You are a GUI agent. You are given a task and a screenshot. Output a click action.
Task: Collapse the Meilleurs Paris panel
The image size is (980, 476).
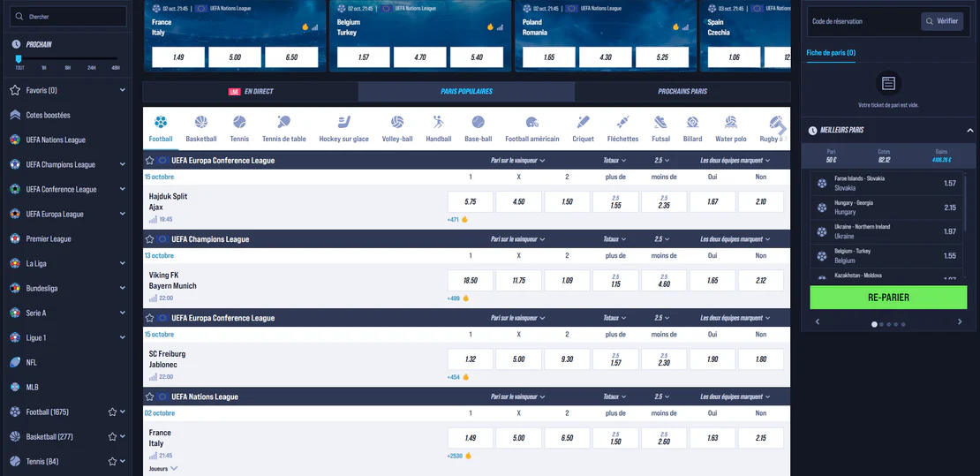(970, 130)
